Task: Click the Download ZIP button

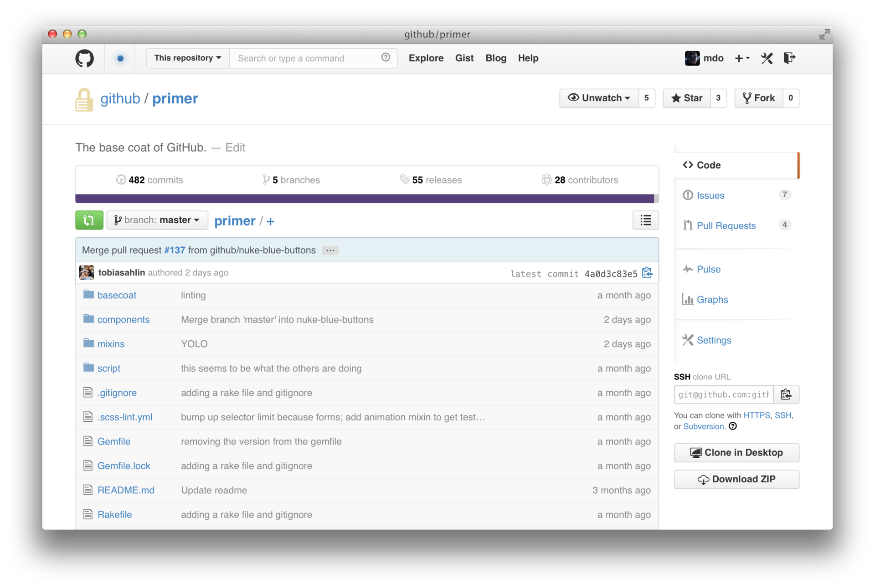Action: [x=736, y=478]
